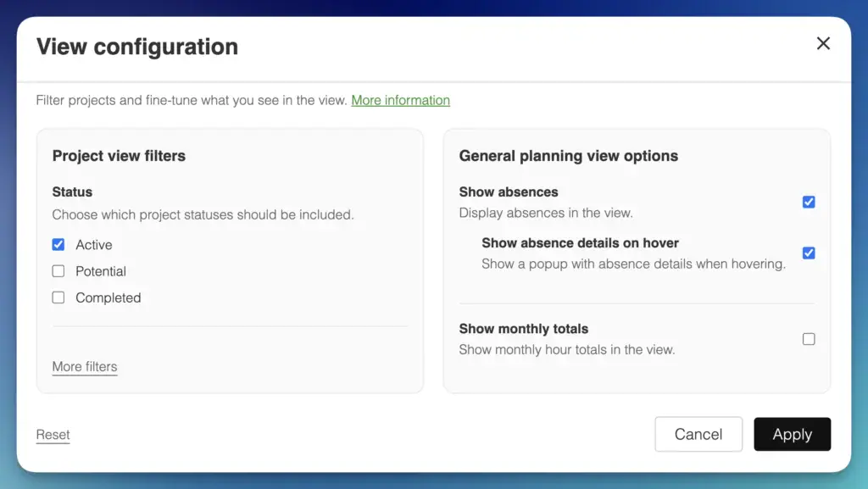This screenshot has width=868, height=489.
Task: Close the View configuration dialog
Action: click(823, 43)
